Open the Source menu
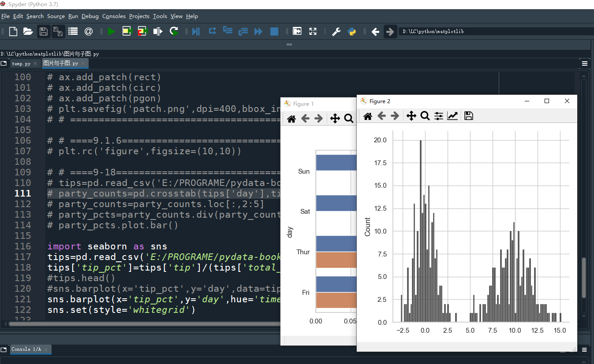 [x=56, y=16]
